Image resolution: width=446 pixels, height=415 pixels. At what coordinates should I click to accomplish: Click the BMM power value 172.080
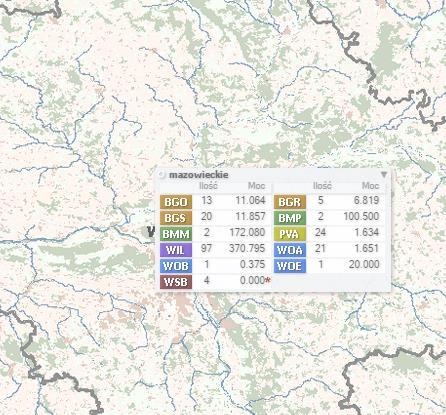pos(247,232)
